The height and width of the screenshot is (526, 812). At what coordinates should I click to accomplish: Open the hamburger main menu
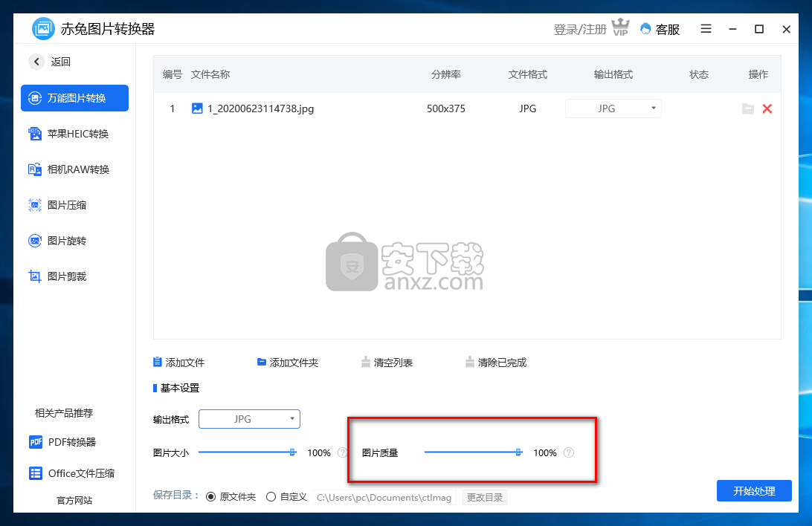point(706,29)
